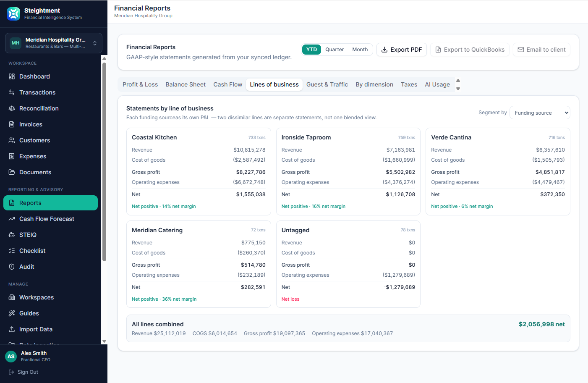Click the Steightment logo icon
This screenshot has width=588, height=383.
pyautogui.click(x=13, y=14)
